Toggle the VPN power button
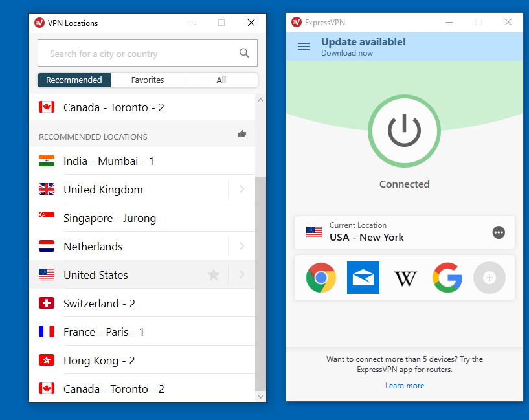This screenshot has height=420, width=529. pos(404,131)
